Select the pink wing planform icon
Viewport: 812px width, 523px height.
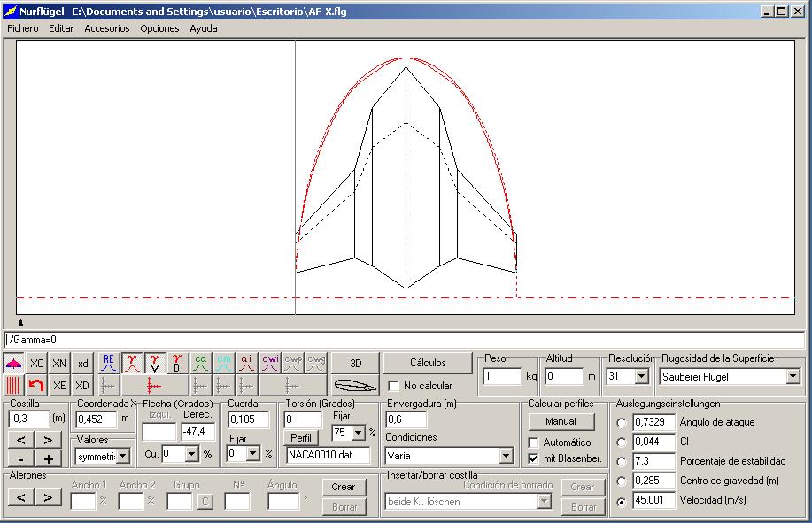[x=13, y=364]
